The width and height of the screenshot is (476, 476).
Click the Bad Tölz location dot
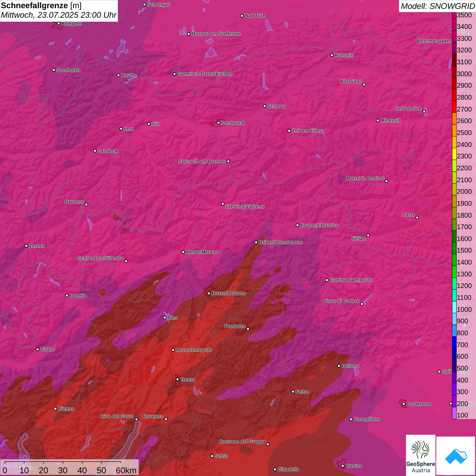(x=242, y=16)
